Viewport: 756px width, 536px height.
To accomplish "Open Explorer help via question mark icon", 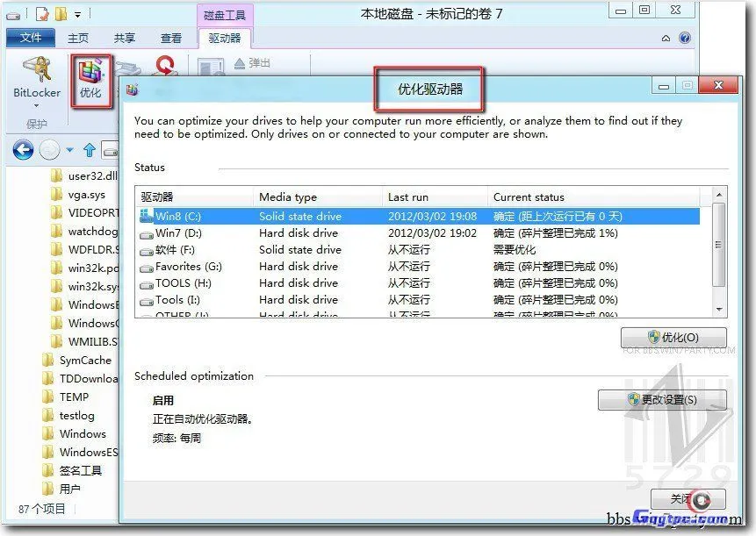I will click(x=685, y=38).
